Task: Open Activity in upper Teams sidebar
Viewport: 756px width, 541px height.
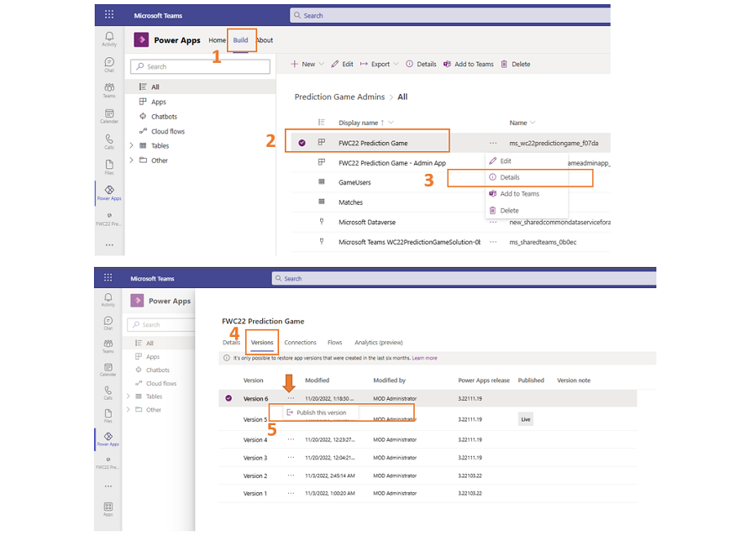Action: 109,39
